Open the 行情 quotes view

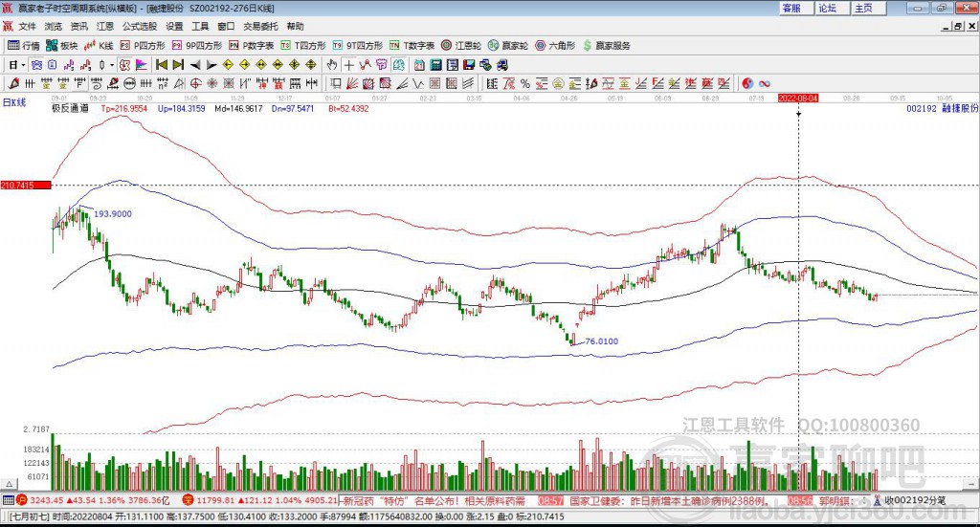click(x=24, y=46)
